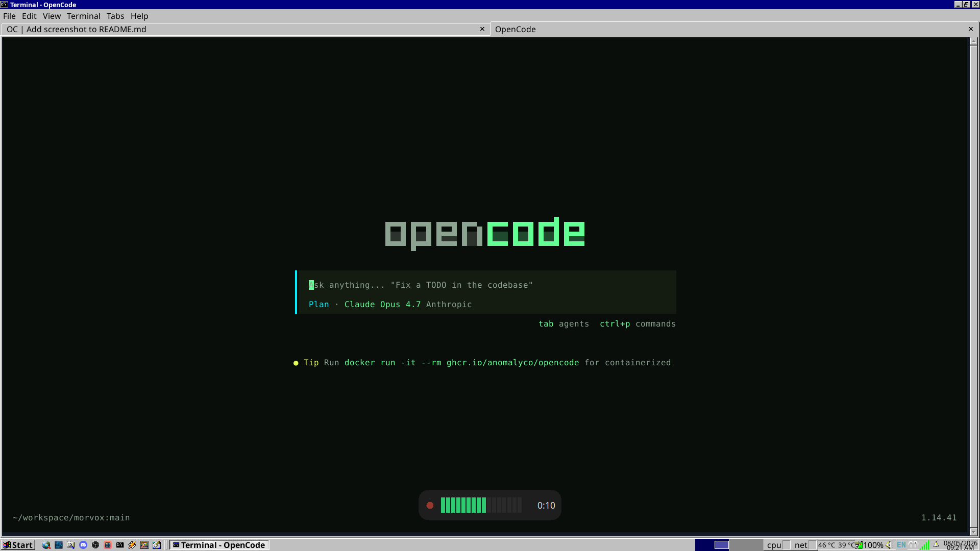980x551 pixels.
Task: Click the Start button
Action: pyautogui.click(x=18, y=545)
